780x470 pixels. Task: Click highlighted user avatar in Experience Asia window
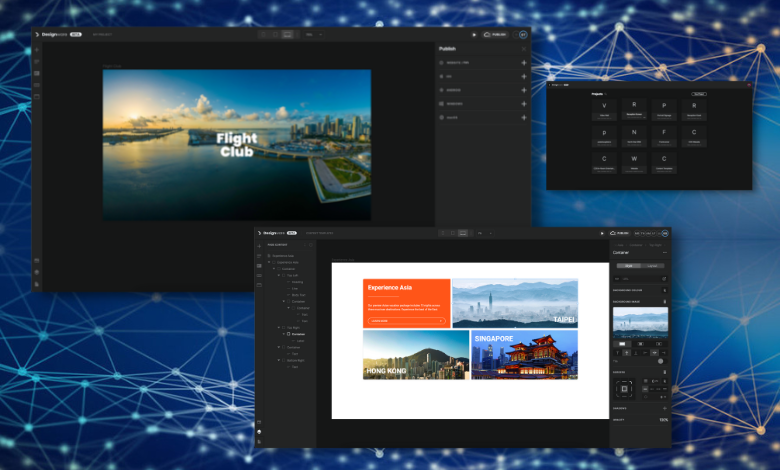click(665, 233)
